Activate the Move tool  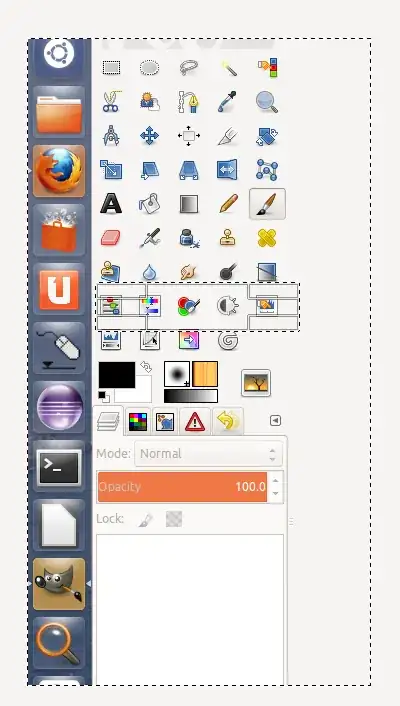150,136
